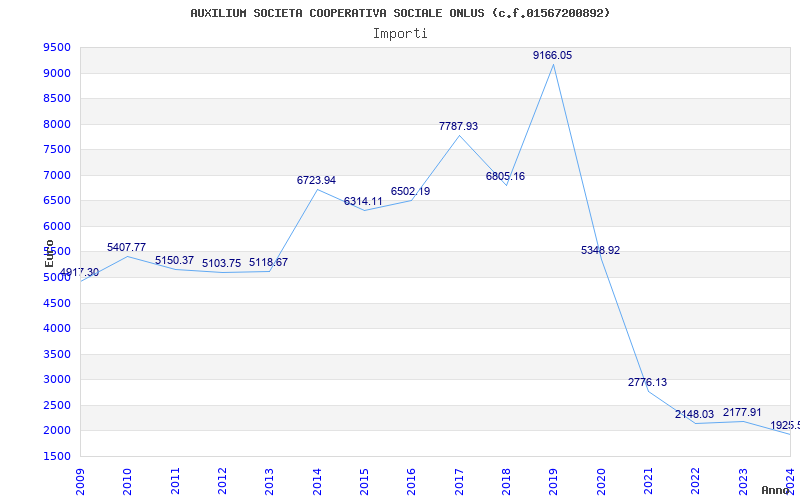Select the 1500 y-axis value
Viewport: 800px width, 500px height.
pyautogui.click(x=57, y=457)
